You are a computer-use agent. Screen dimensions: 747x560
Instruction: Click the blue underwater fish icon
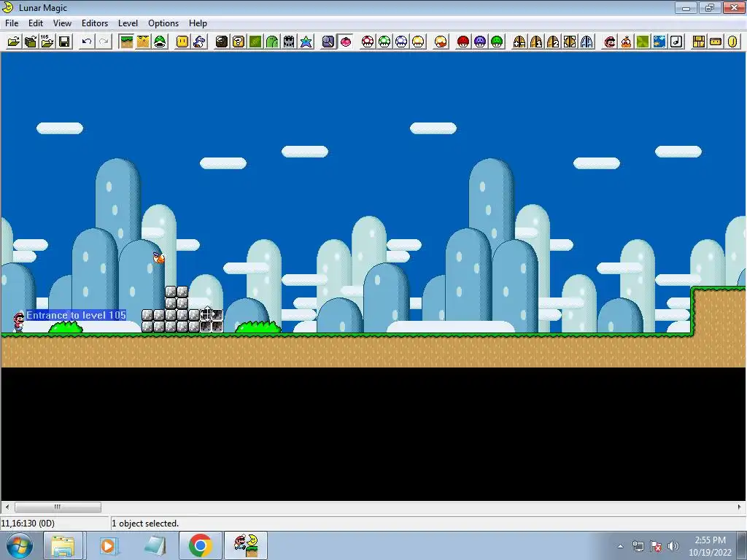point(659,42)
